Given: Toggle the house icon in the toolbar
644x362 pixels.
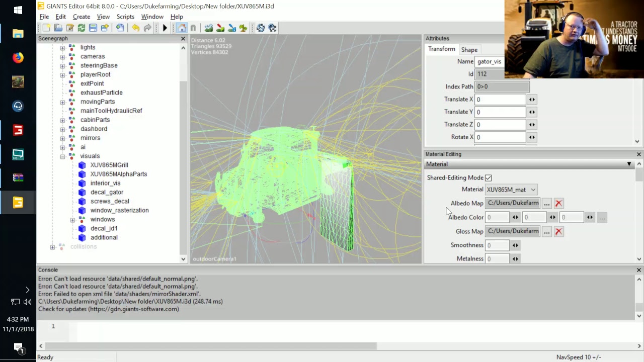Looking at the screenshot, I should pos(182,28).
